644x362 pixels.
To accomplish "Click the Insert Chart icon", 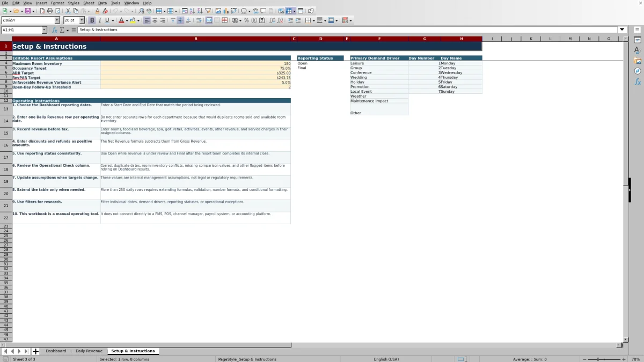I will coord(226,11).
